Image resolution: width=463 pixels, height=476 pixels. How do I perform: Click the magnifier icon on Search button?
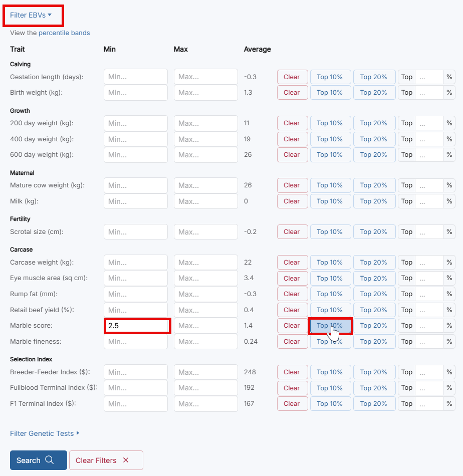(x=49, y=460)
